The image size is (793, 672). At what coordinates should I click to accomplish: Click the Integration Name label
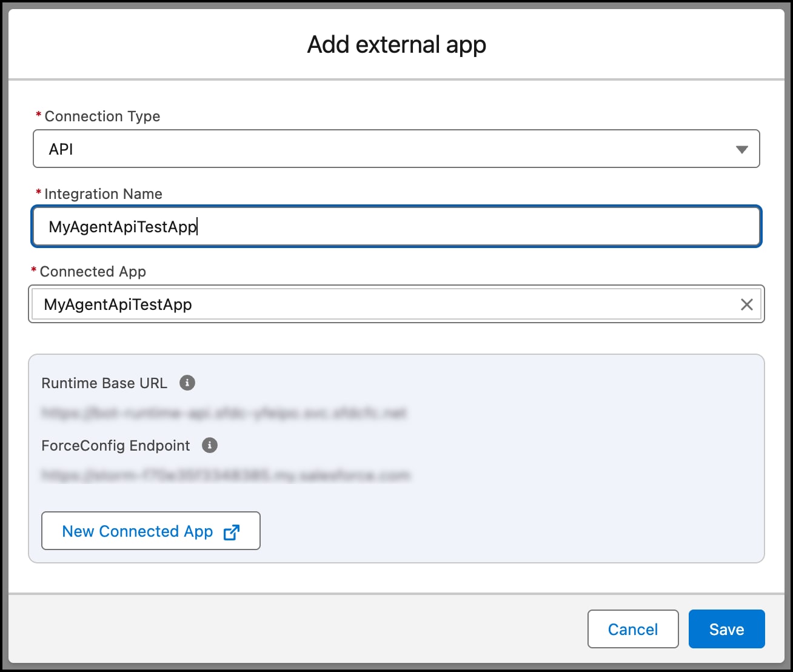tap(103, 194)
